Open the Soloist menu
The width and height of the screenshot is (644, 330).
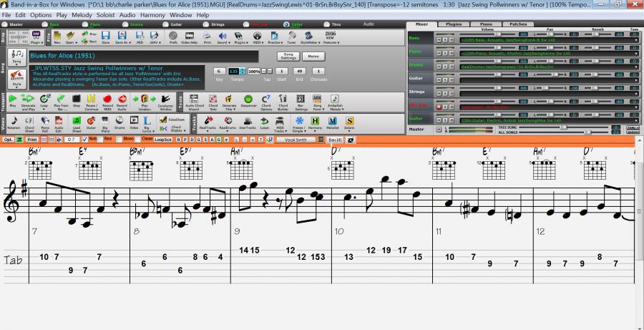pos(106,15)
